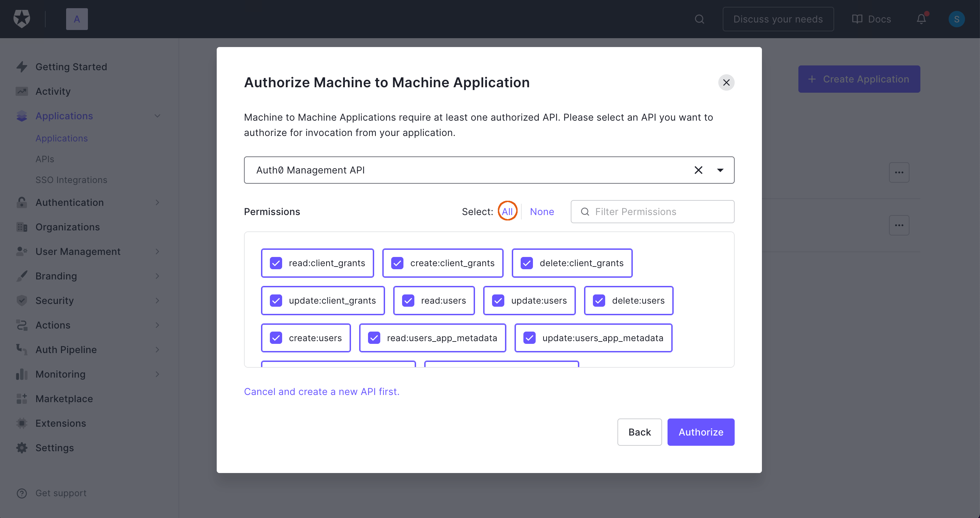Click the Discuss your needs button

click(778, 19)
